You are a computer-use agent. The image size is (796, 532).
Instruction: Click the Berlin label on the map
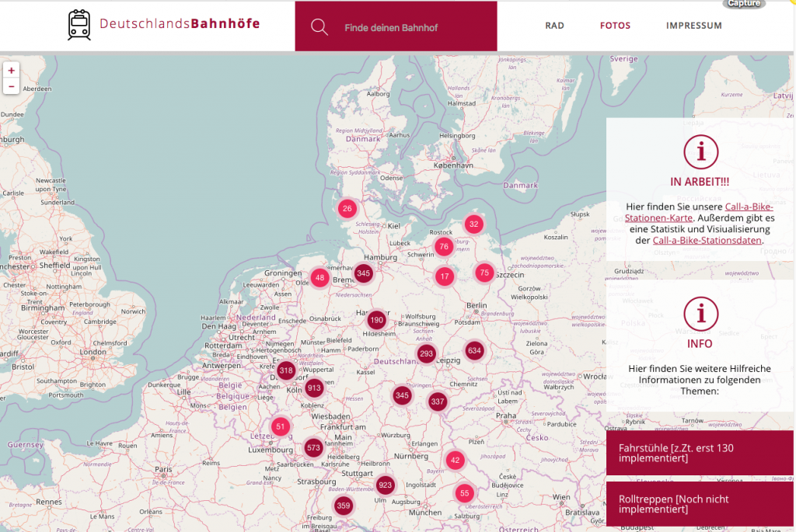pyautogui.click(x=477, y=305)
